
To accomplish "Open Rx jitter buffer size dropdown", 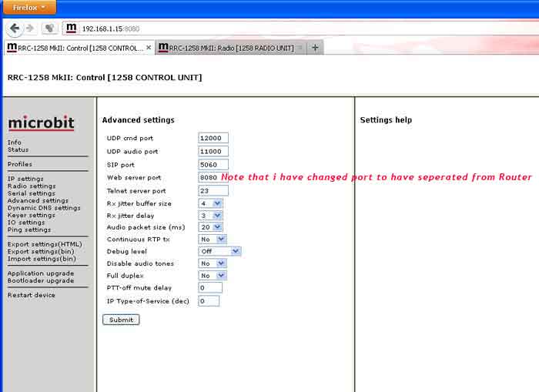I will pos(210,203).
